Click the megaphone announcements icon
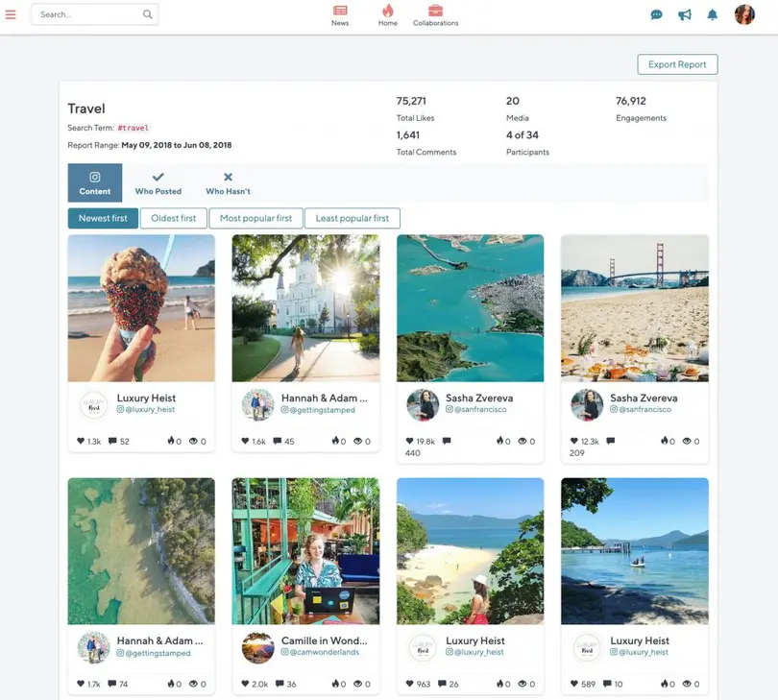This screenshot has width=778, height=700. click(685, 14)
